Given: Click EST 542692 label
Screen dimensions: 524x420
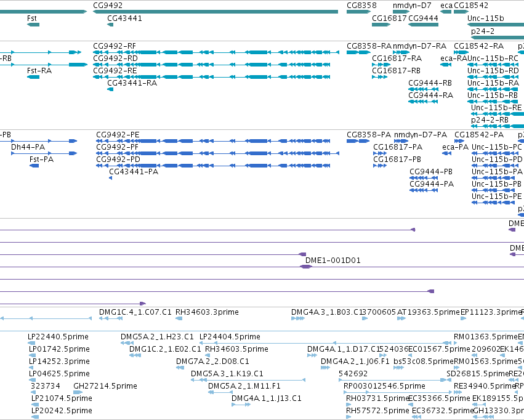Looking at the screenshot, I should [x=353, y=374].
